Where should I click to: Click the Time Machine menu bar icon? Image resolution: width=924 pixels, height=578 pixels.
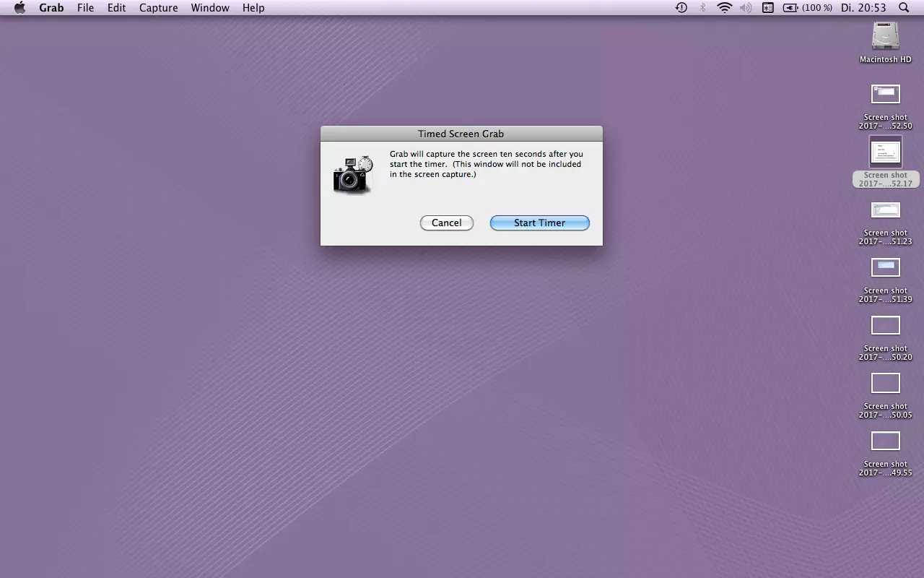tap(681, 8)
